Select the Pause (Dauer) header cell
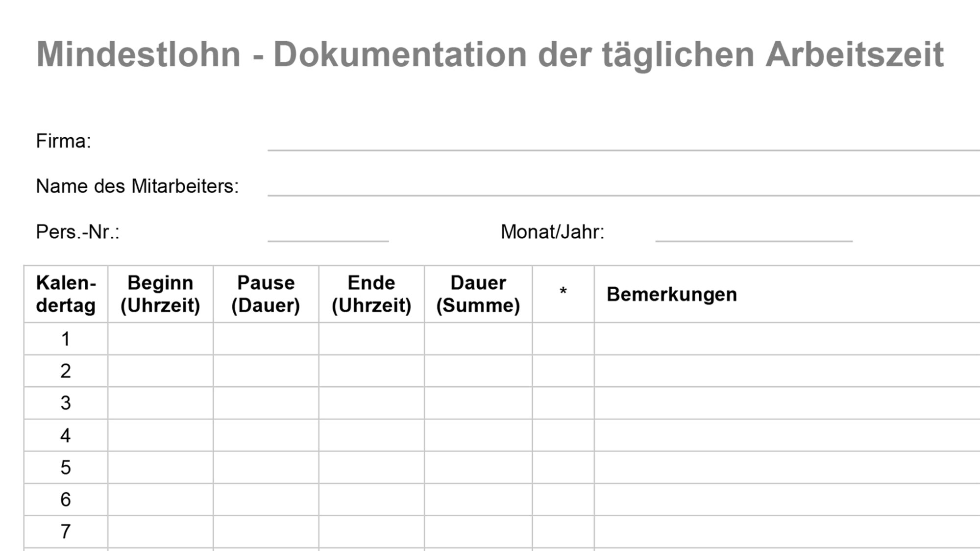The height and width of the screenshot is (551, 980). [266, 294]
